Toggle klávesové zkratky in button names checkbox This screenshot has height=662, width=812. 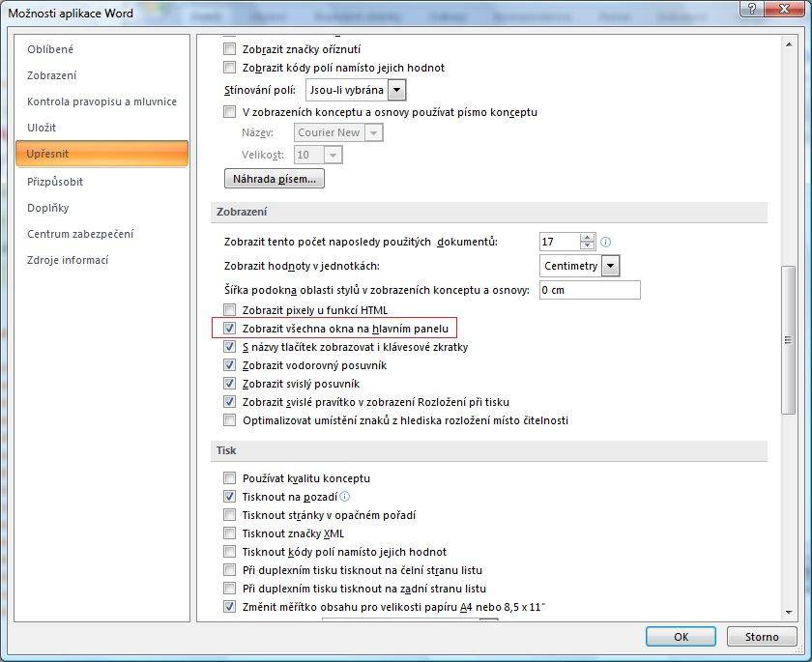(x=229, y=347)
